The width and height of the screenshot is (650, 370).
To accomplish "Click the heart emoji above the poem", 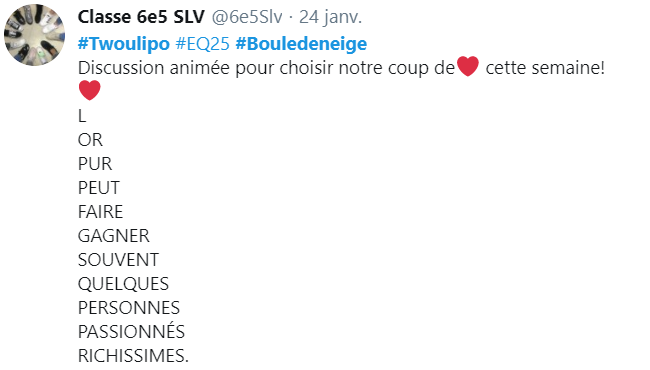I will tap(90, 90).
